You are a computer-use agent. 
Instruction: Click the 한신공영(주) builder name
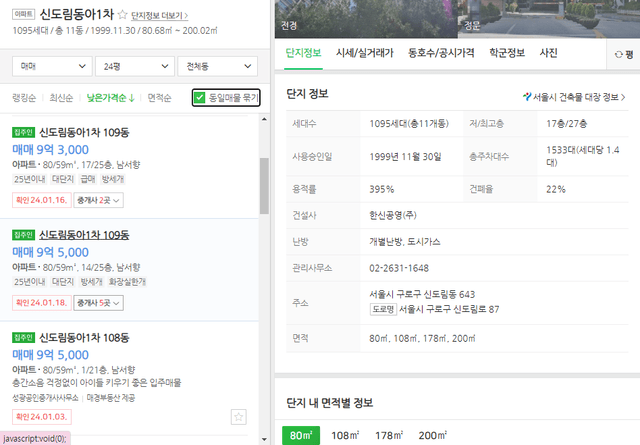(393, 215)
